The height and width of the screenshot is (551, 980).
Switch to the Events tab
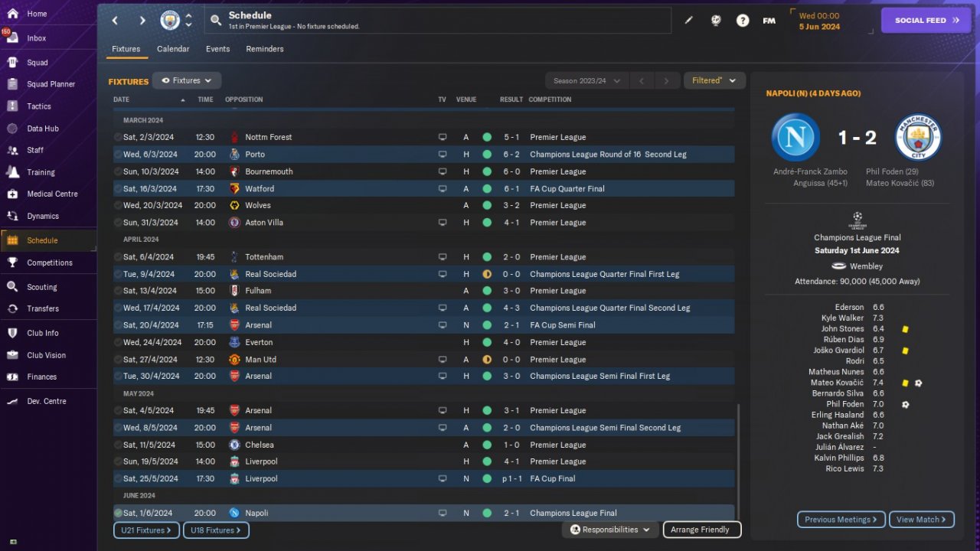(217, 49)
